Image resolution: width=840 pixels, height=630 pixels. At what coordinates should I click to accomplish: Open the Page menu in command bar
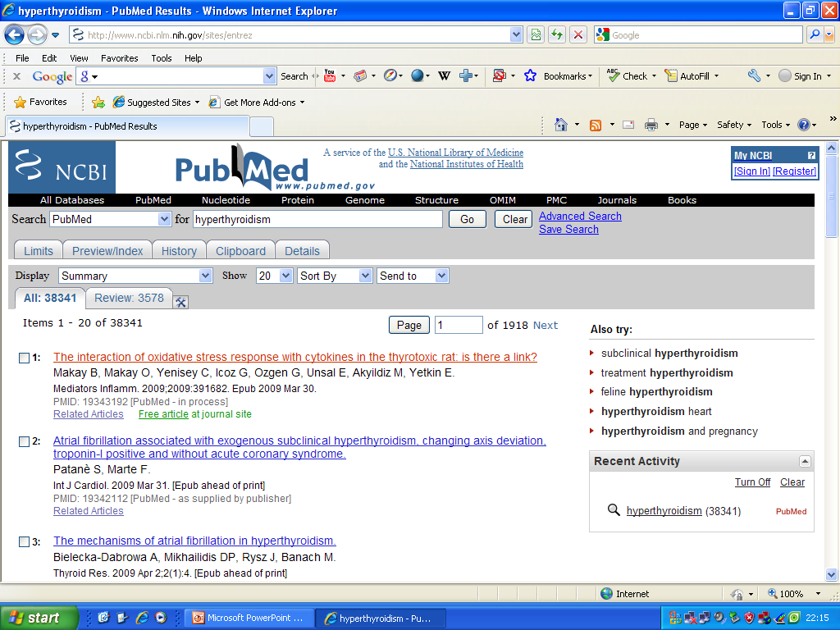coord(692,125)
